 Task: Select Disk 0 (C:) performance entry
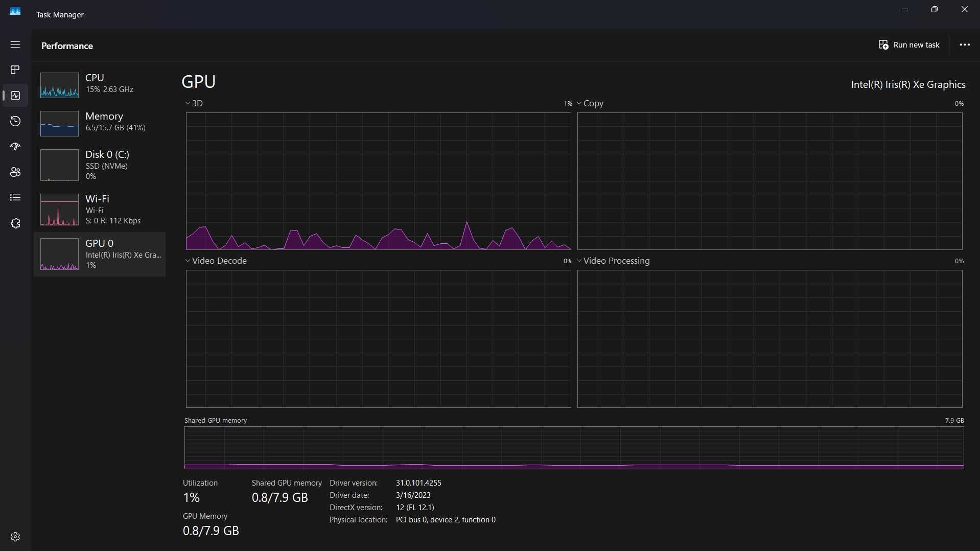tap(100, 165)
